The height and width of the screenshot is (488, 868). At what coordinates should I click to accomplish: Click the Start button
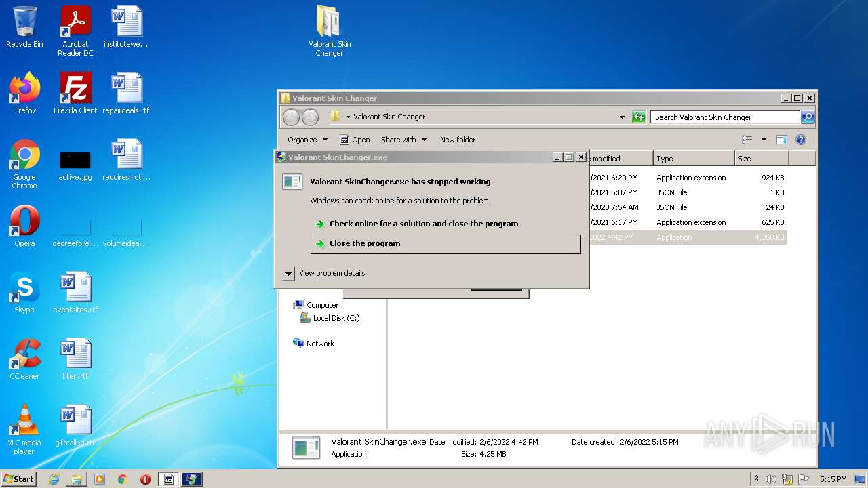[x=19, y=479]
